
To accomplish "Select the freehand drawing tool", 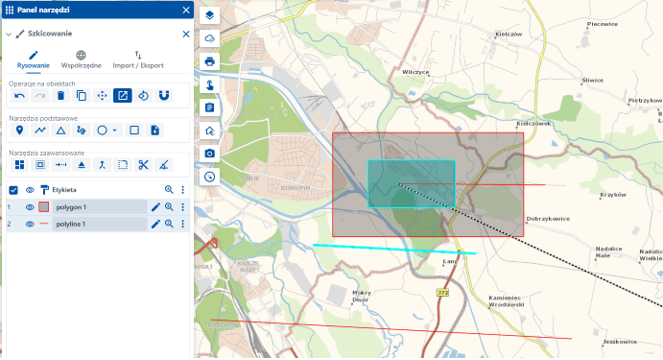I will point(81,130).
